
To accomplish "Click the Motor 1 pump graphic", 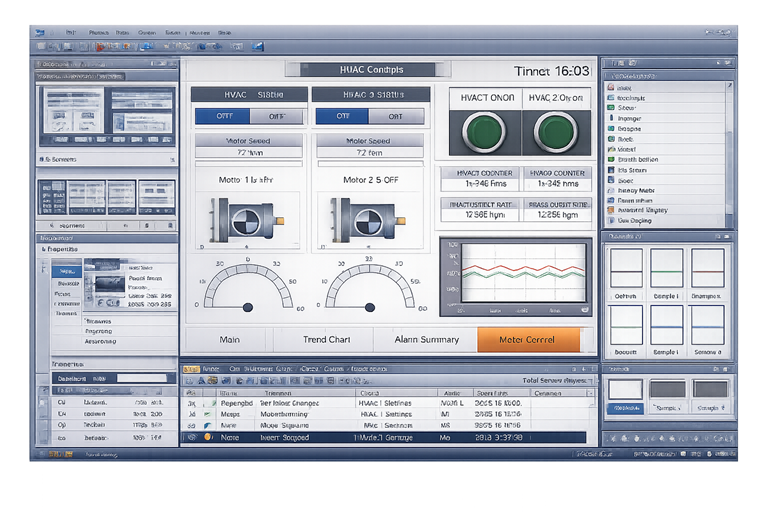I will pyautogui.click(x=243, y=218).
